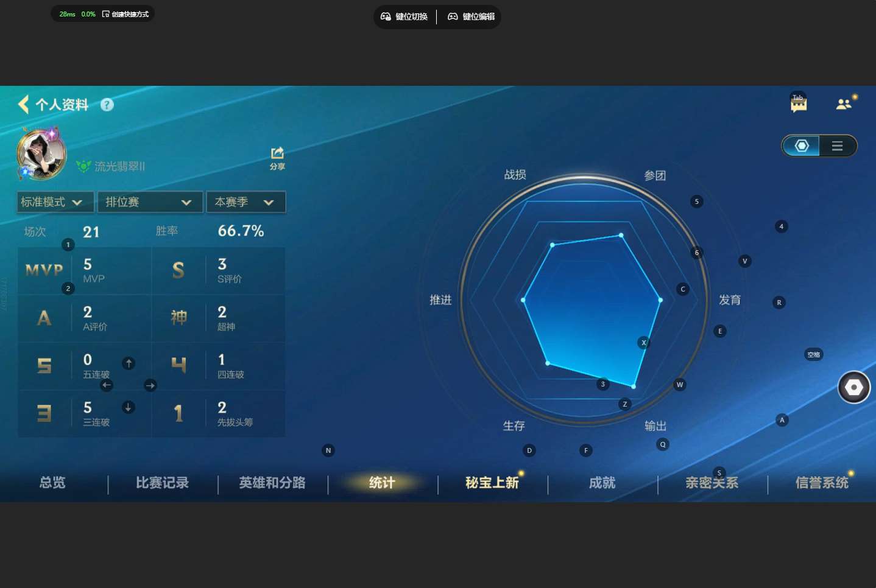Click the floating hexagon assistant button
Viewport: 876px width, 588px height.
click(x=853, y=387)
